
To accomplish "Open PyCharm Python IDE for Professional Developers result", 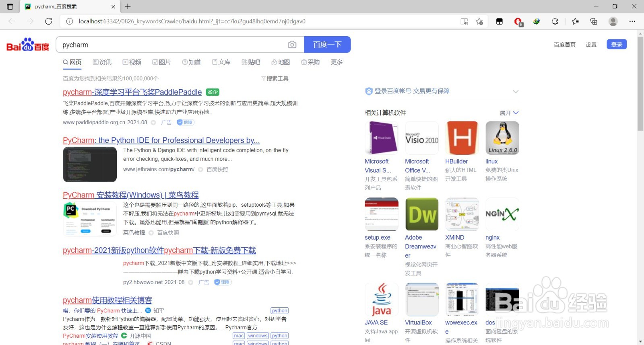I will click(161, 140).
